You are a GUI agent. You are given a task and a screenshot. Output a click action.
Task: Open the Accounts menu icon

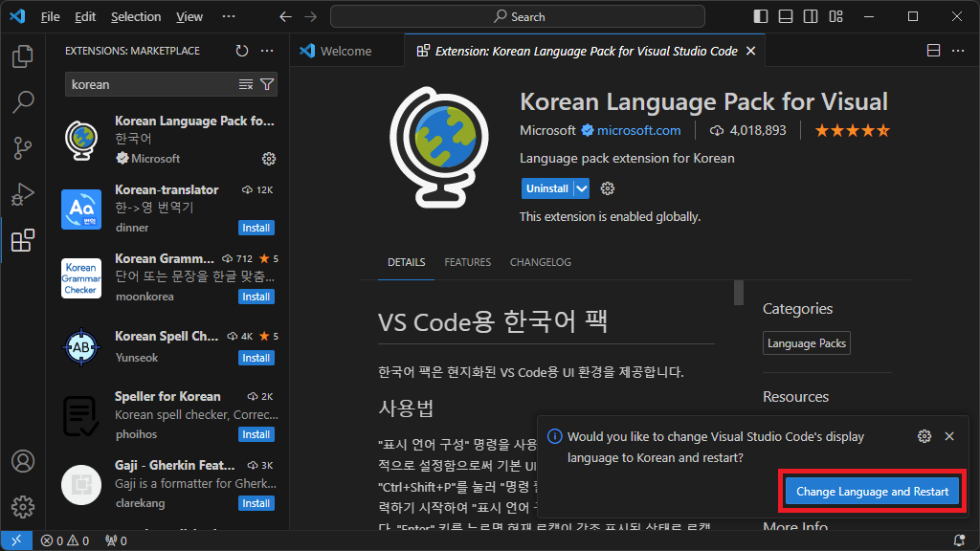(23, 461)
